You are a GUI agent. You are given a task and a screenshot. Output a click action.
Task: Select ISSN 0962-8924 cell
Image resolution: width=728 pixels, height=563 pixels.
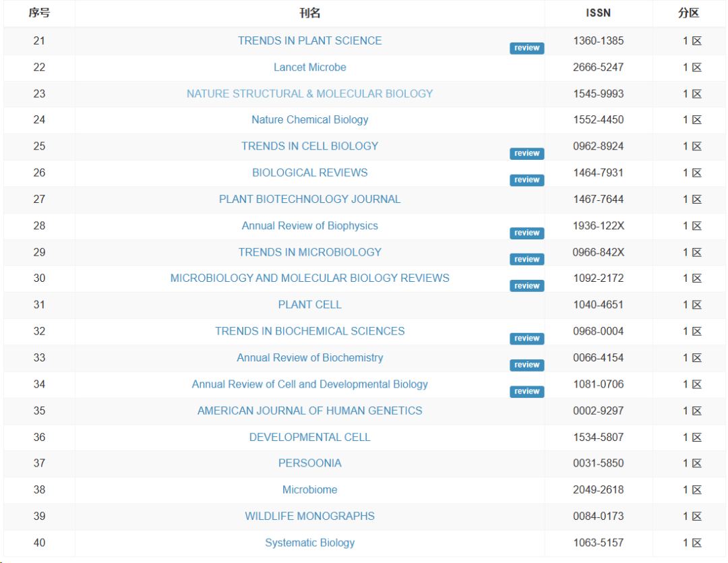[x=598, y=146]
